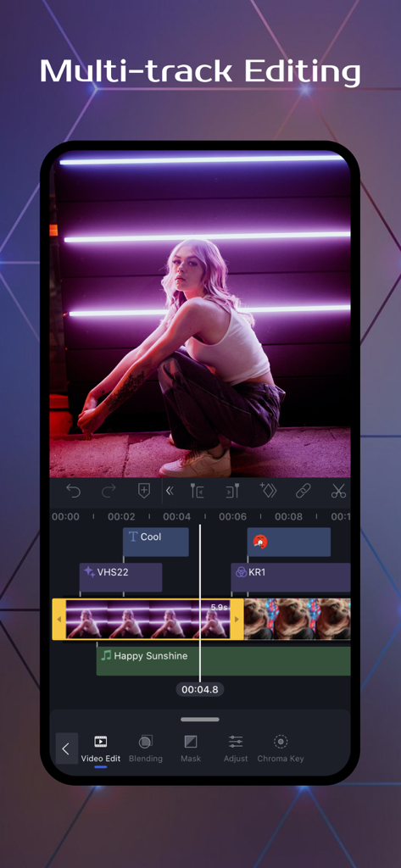This screenshot has width=401, height=868.
Task: Trim clip end to playhead icon
Action: click(231, 491)
